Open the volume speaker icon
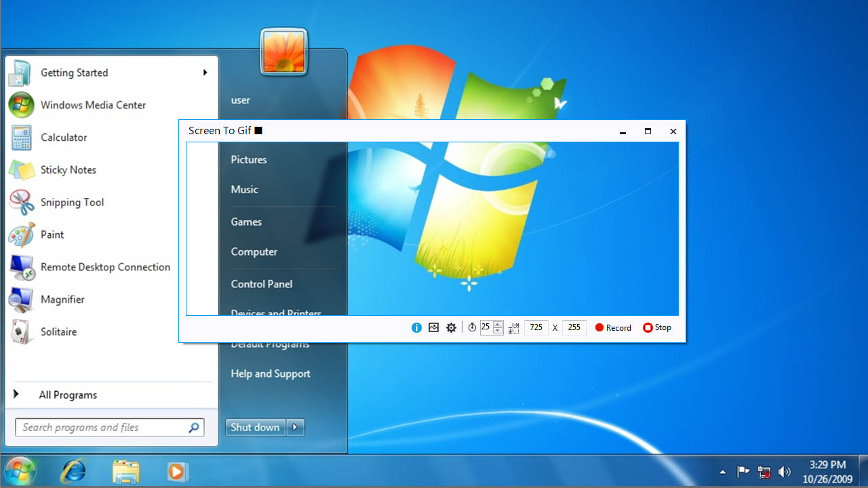The image size is (868, 488). coord(785,472)
